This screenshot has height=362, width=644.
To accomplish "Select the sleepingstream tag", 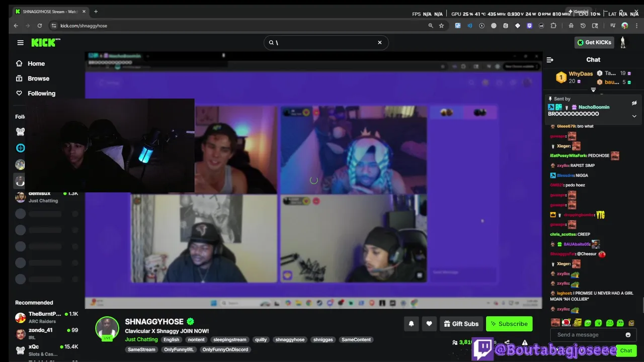I will tap(229, 340).
